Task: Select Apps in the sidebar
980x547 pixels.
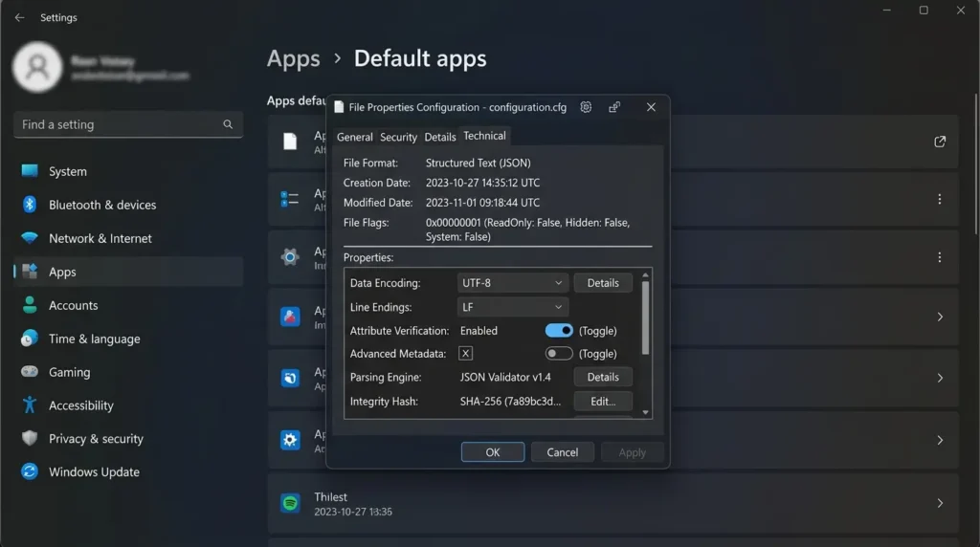Action: click(x=128, y=272)
